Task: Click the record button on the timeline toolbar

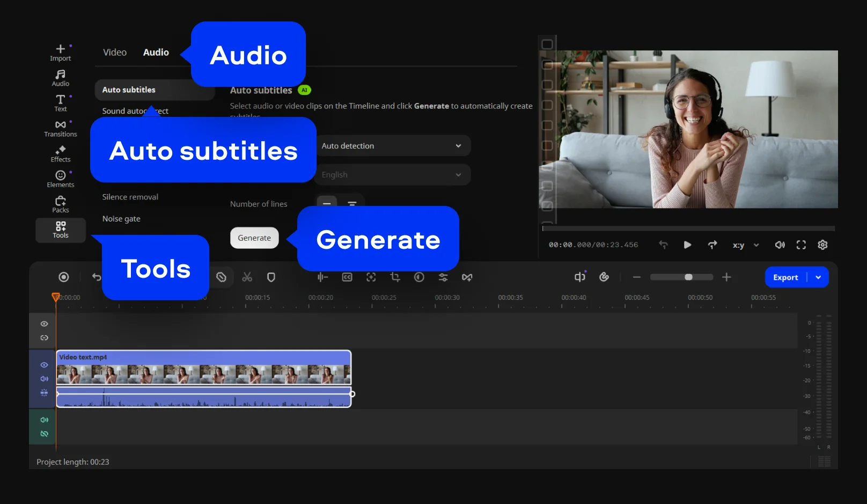Action: tap(64, 277)
